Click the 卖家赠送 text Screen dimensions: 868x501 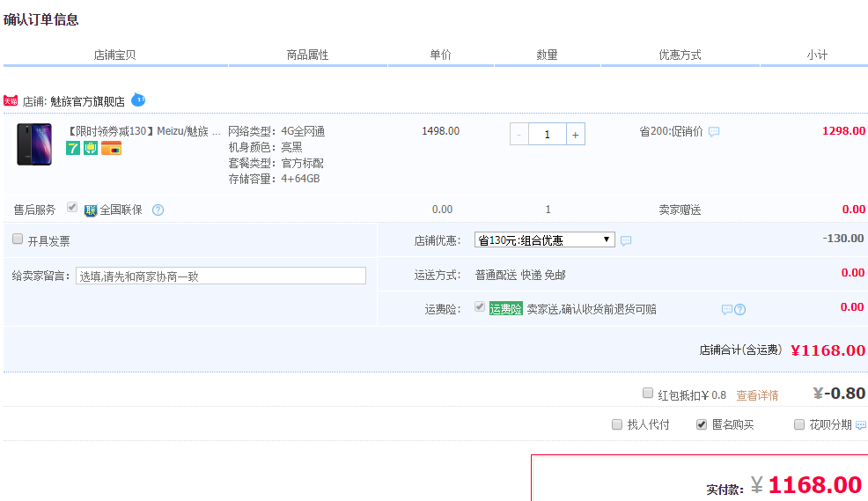pyautogui.click(x=680, y=210)
